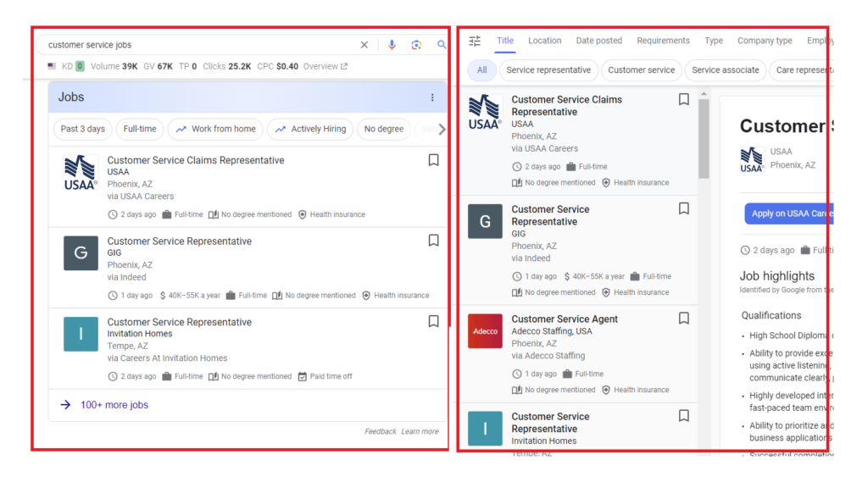Viewport: 868px width, 477px height.
Task: Click the KD 0 badge
Action: pos(80,66)
